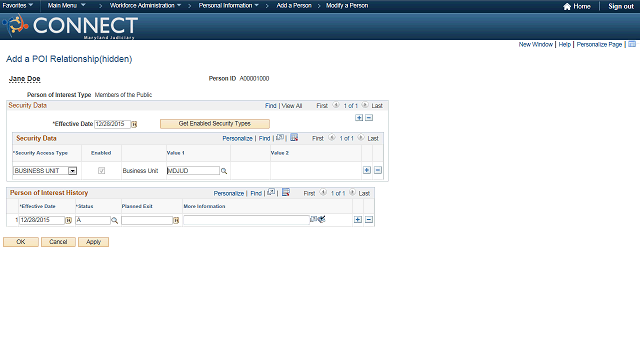Click the Apply button
Image resolution: width=640 pixels, height=360 pixels.
(x=93, y=242)
